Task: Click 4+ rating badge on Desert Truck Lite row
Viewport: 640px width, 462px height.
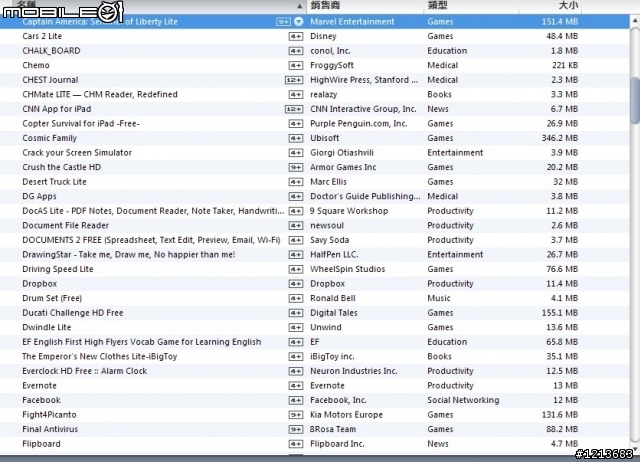Action: click(x=296, y=182)
